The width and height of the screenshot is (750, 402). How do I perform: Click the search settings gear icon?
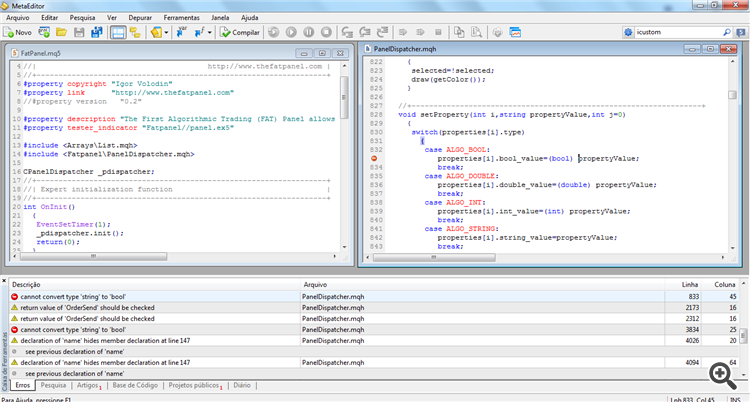pos(628,32)
